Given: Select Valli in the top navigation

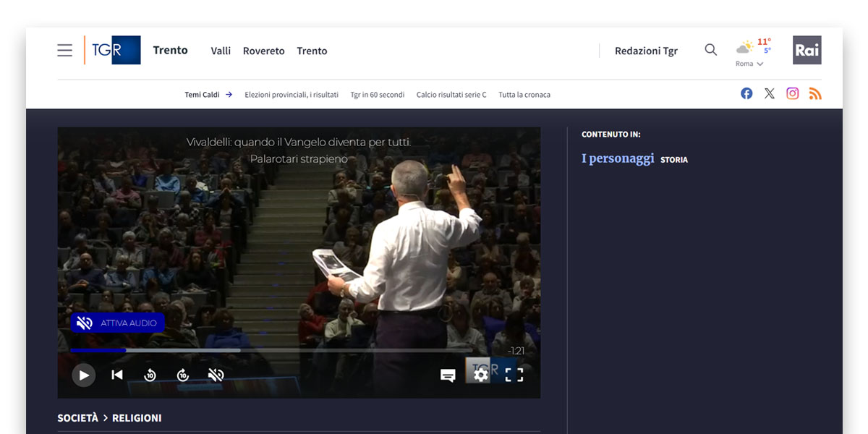Looking at the screenshot, I should 221,51.
